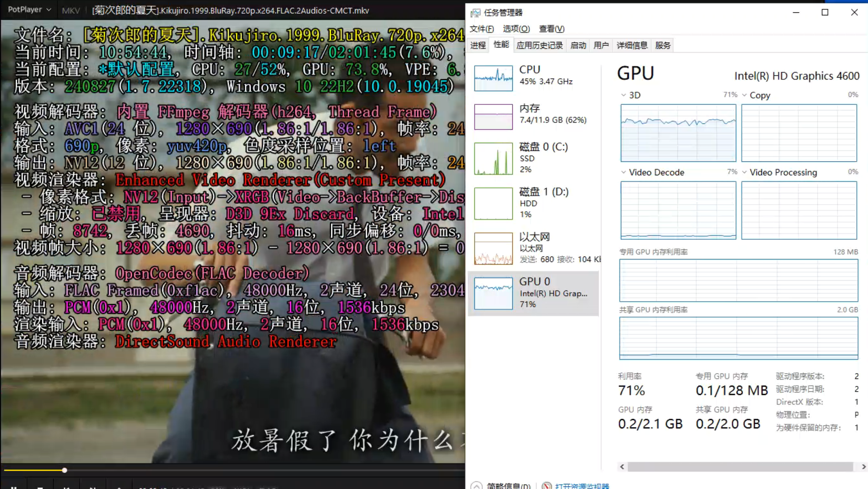Click the horizontal scrollbar thumb in Task Manager

(x=740, y=467)
